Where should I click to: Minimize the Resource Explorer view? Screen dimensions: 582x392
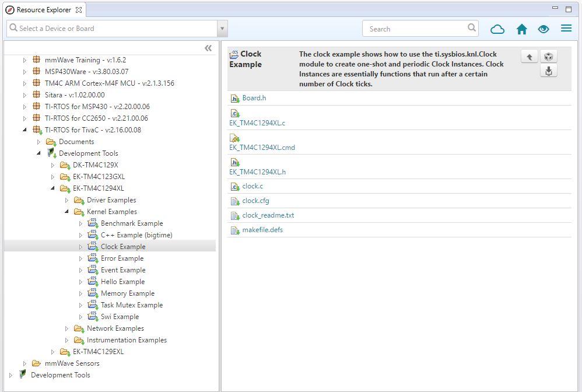coord(555,8)
